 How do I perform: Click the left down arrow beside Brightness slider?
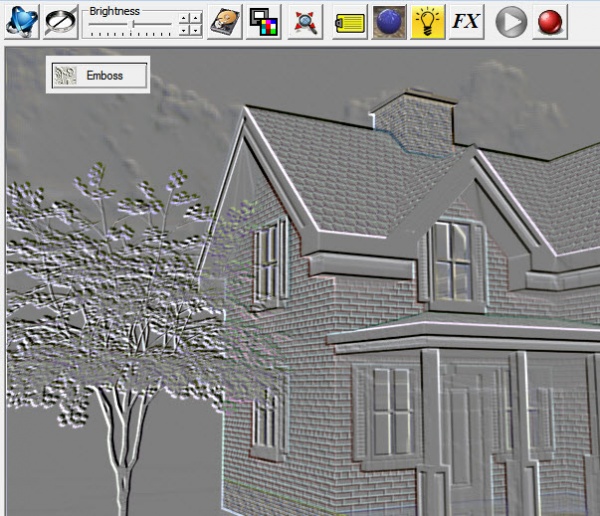click(183, 30)
